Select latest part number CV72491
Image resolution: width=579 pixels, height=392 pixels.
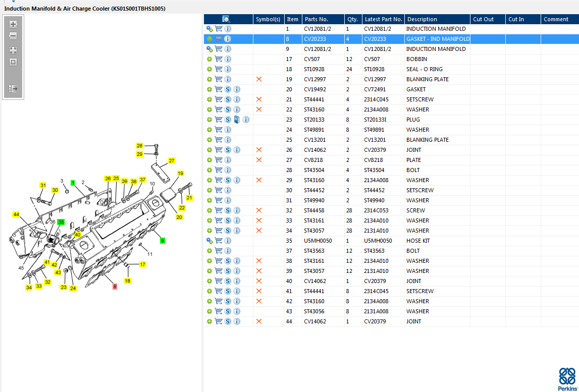(375, 89)
